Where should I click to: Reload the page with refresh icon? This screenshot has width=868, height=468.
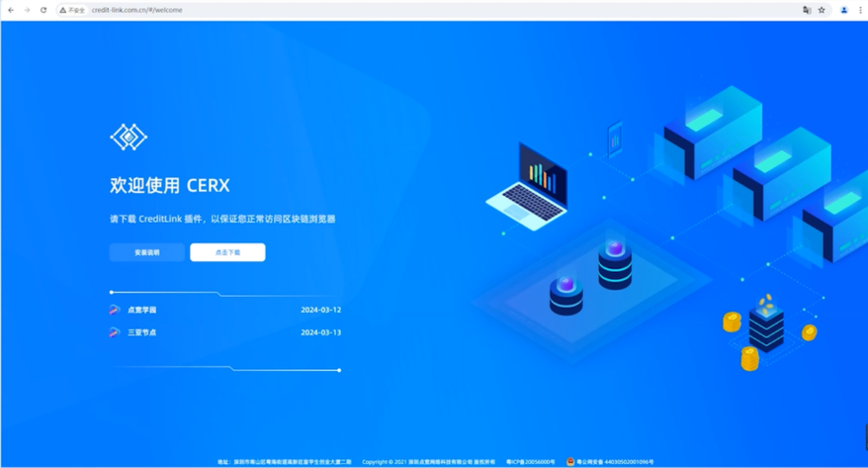click(x=43, y=10)
